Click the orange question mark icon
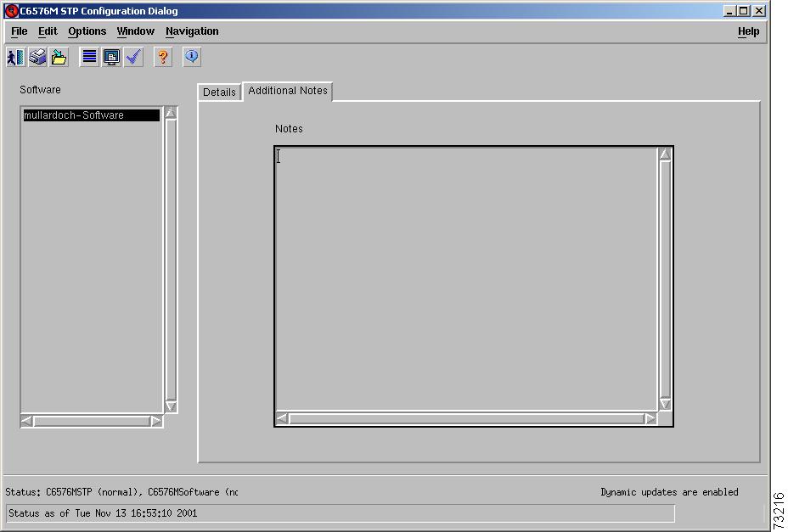Image resolution: width=788 pixels, height=532 pixels. tap(163, 57)
